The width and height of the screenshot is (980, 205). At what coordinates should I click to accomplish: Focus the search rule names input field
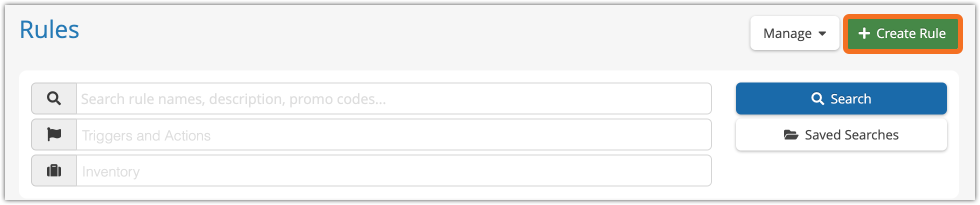point(393,98)
